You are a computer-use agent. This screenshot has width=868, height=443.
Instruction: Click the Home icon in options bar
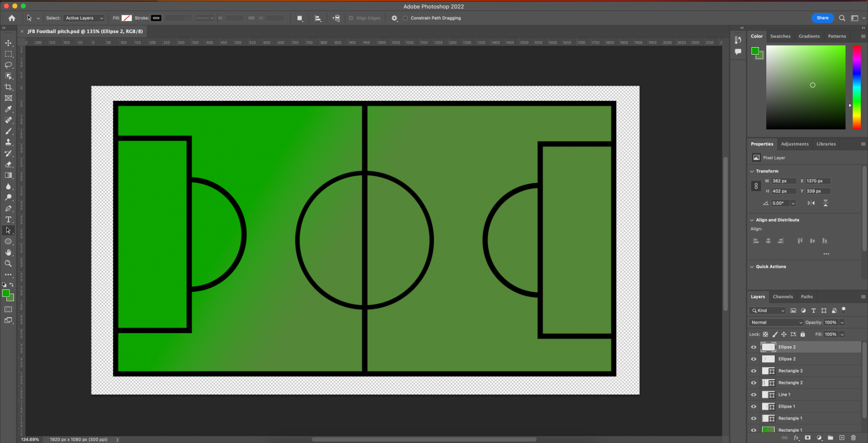12,18
